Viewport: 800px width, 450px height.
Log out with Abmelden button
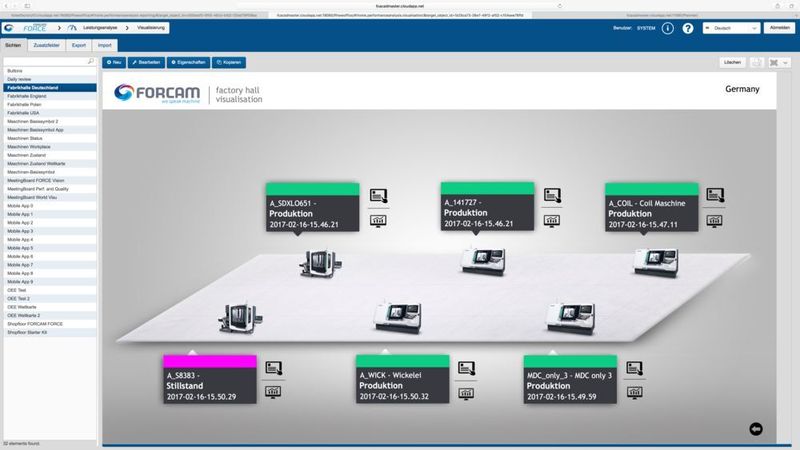click(x=780, y=28)
